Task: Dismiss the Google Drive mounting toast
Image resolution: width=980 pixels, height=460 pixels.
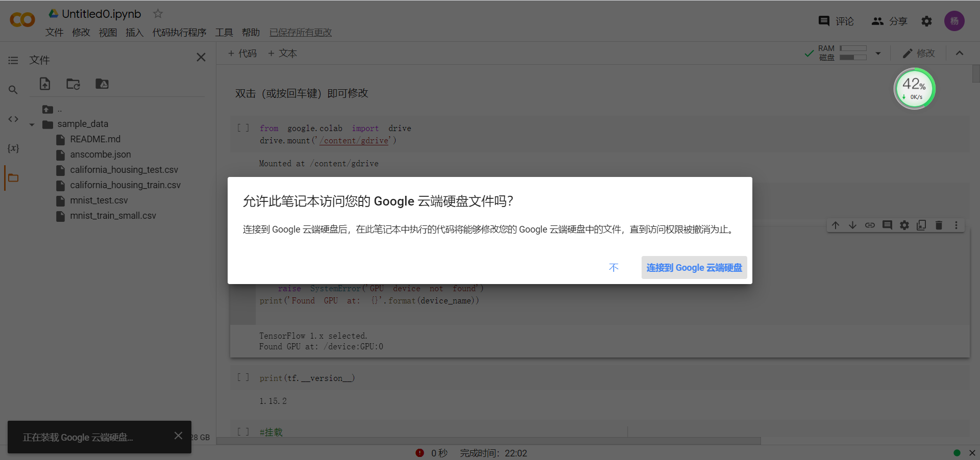Action: click(x=178, y=436)
